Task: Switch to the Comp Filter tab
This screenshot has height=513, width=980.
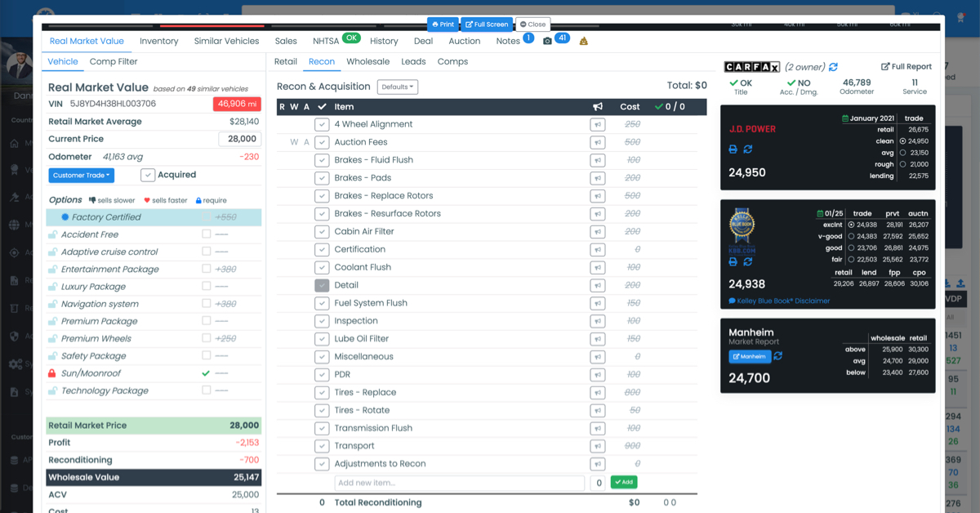Action: click(x=114, y=61)
